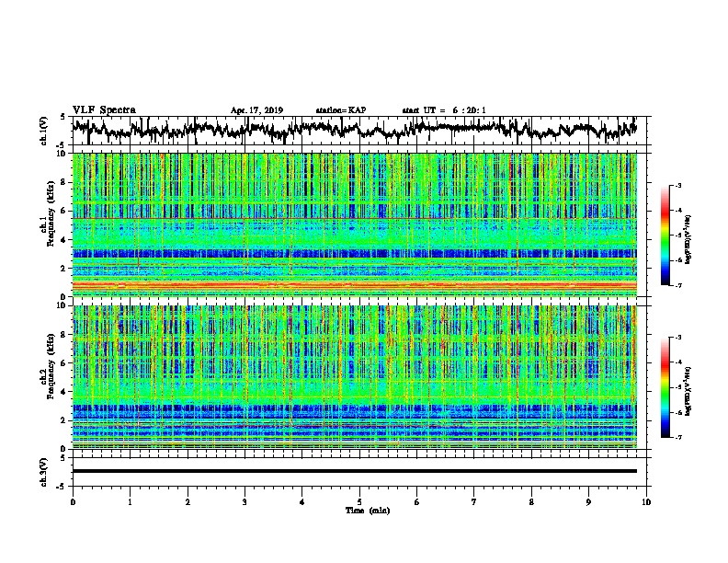Viewport: 728px width, 563px height.
Task: Click the ch.1 spectrogram color bar
Action: coord(665,236)
